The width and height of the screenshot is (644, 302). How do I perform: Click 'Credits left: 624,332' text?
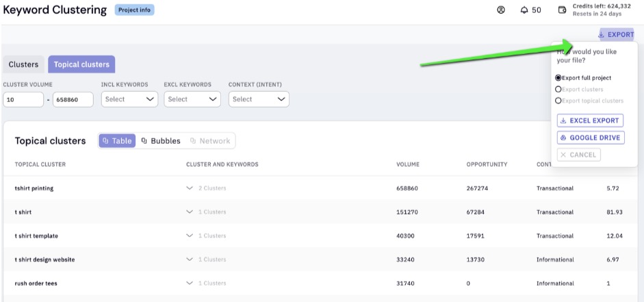click(602, 7)
